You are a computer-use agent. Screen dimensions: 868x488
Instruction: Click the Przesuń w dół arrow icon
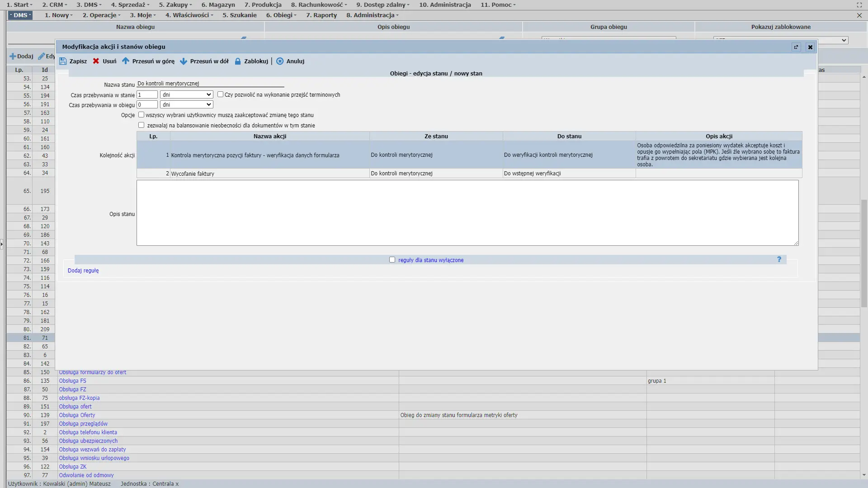pos(184,61)
